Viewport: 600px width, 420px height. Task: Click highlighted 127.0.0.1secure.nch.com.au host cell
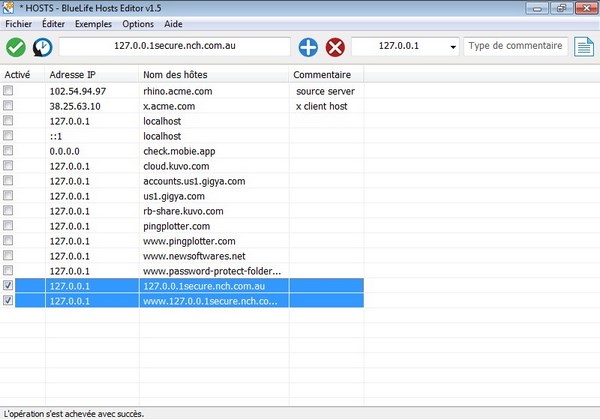(x=214, y=286)
